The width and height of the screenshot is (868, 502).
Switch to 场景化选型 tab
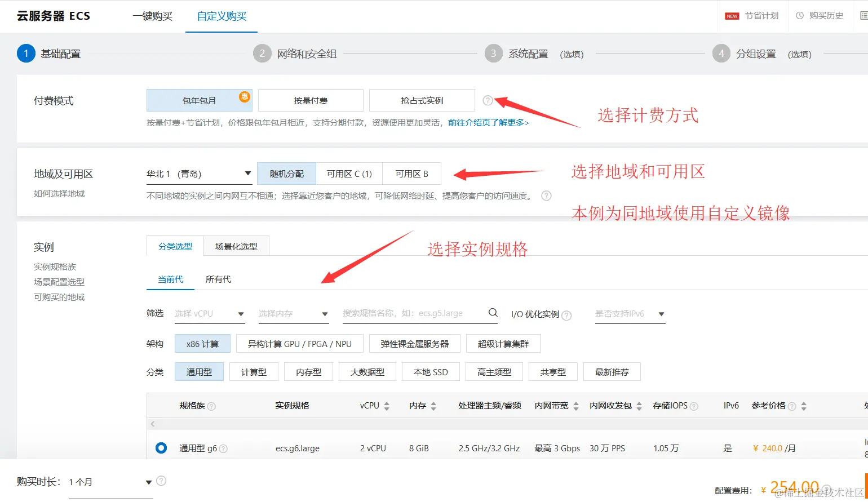(x=236, y=246)
